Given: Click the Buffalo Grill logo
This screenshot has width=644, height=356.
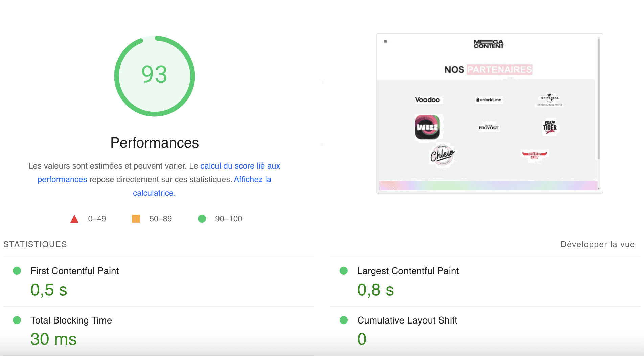Looking at the screenshot, I should [x=534, y=155].
